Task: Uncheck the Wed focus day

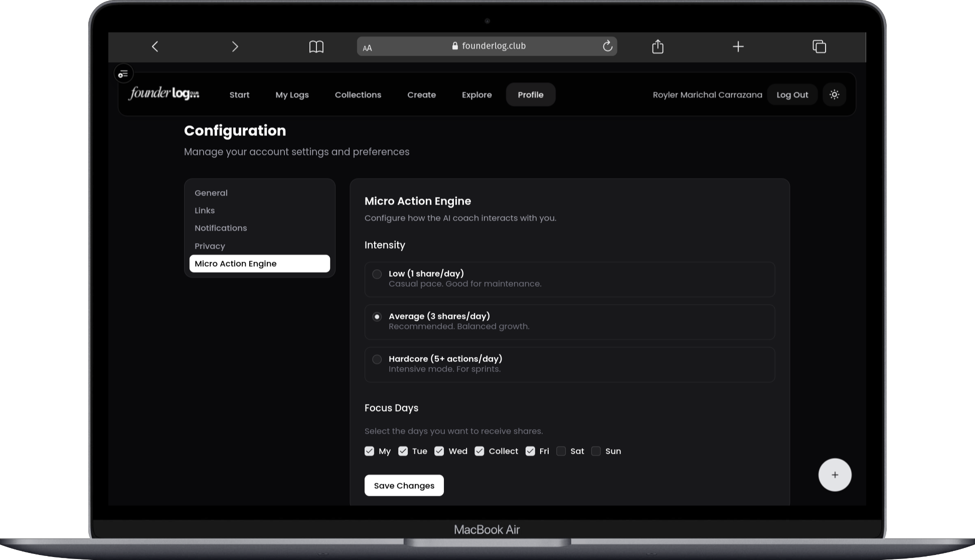Action: 439,451
